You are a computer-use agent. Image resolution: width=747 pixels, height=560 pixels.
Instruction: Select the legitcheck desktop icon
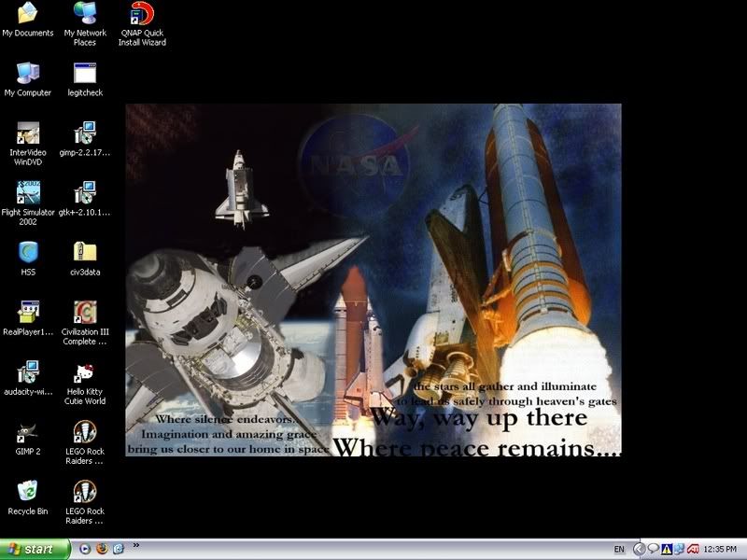click(85, 79)
